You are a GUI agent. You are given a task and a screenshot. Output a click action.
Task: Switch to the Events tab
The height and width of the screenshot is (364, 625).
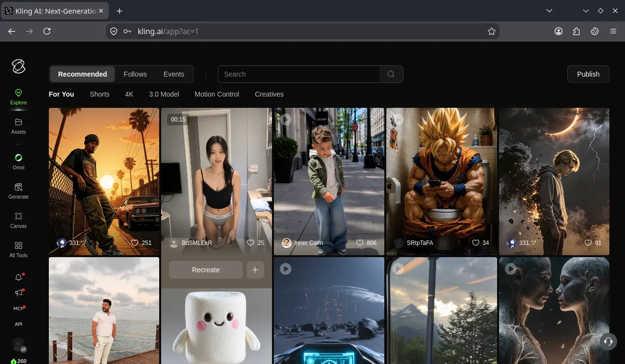174,74
